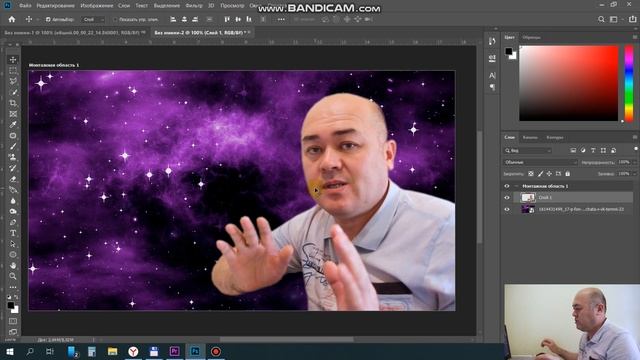Open File Explorer from the taskbar
Screen dimensions: 640x360
[x=113, y=351]
